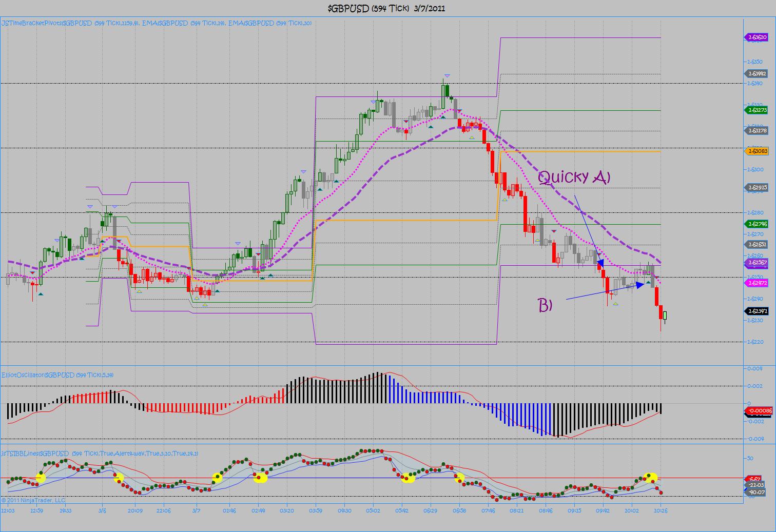Click the 05:02 time axis label
776x532 pixels.
tap(373, 510)
